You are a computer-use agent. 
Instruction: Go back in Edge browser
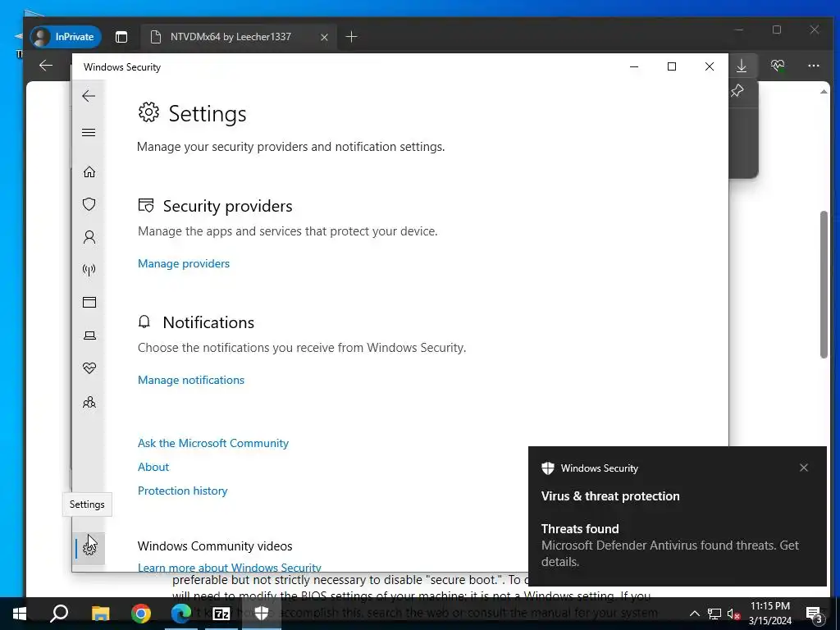(46, 66)
